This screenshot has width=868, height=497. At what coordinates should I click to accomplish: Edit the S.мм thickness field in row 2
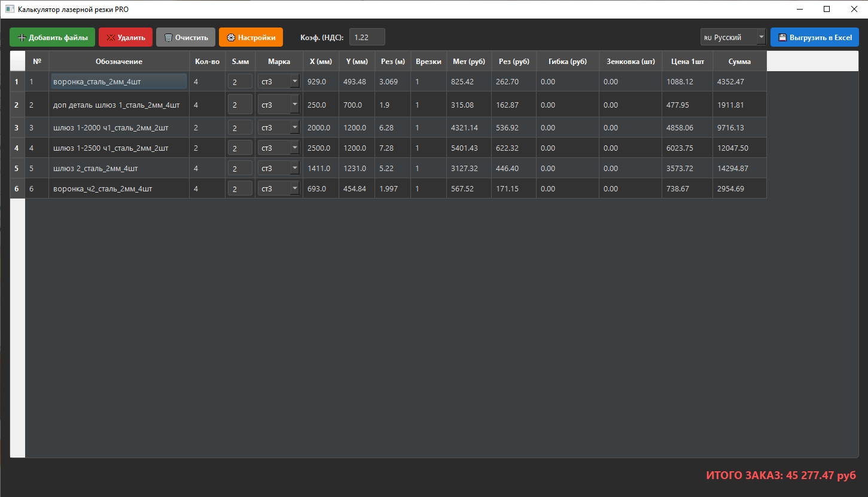pyautogui.click(x=240, y=105)
